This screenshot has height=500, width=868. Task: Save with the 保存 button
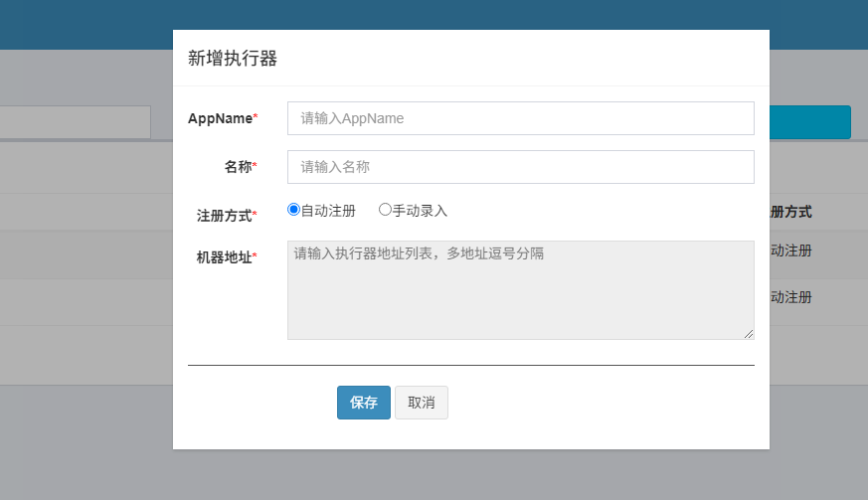pyautogui.click(x=364, y=403)
